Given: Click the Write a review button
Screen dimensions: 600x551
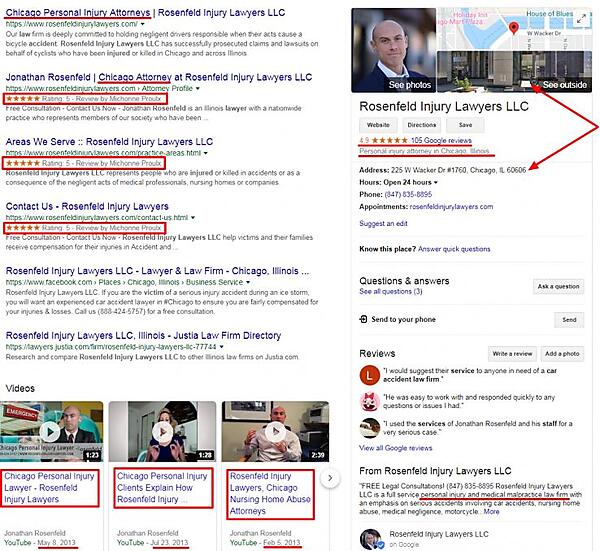Looking at the screenshot, I should pos(512,354).
